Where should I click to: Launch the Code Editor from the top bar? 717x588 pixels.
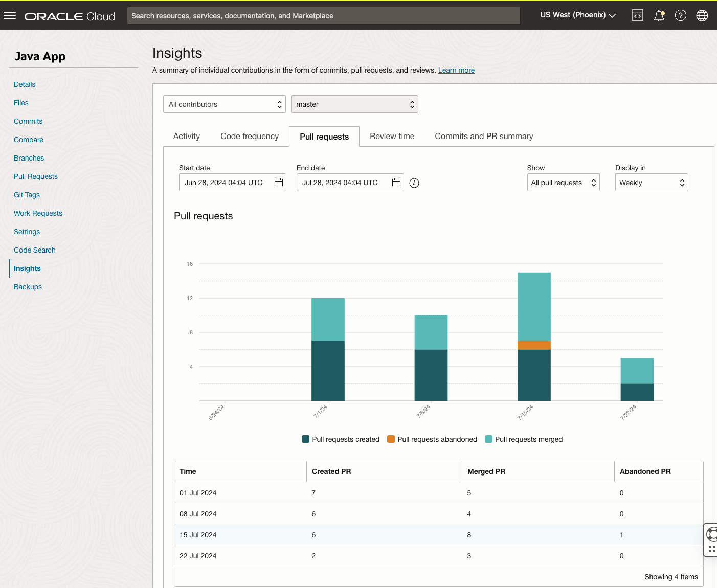(637, 15)
